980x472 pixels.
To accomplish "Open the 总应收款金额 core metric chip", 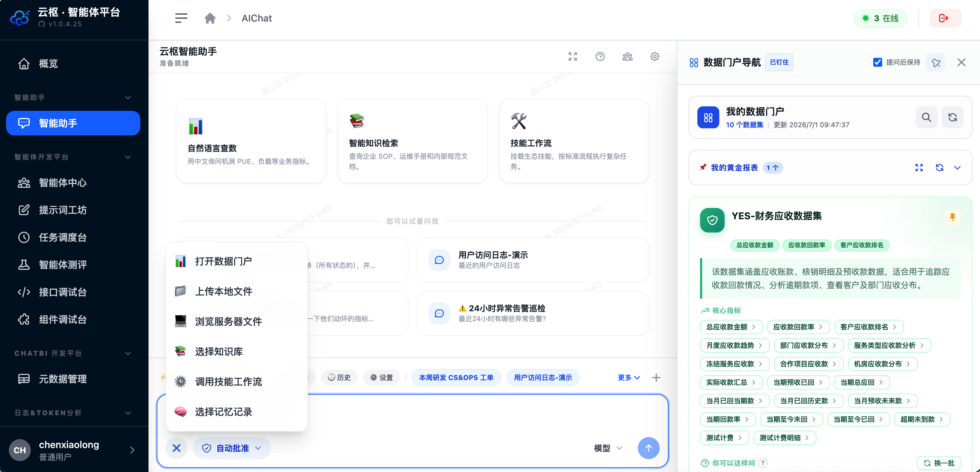I will (x=731, y=327).
